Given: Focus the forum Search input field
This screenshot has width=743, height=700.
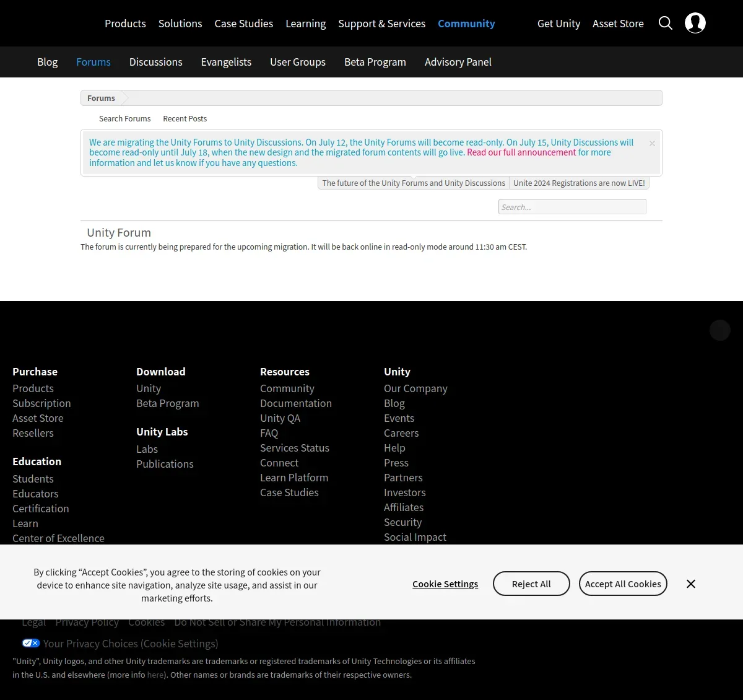Looking at the screenshot, I should coord(573,207).
